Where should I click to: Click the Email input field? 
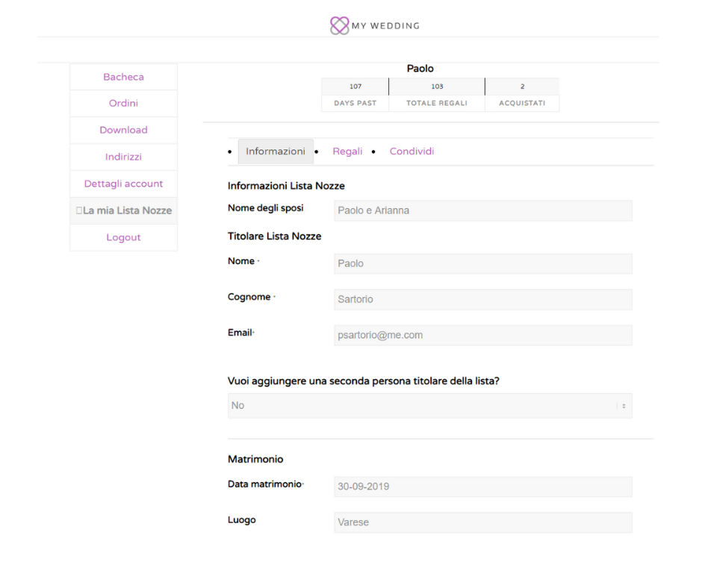point(483,335)
